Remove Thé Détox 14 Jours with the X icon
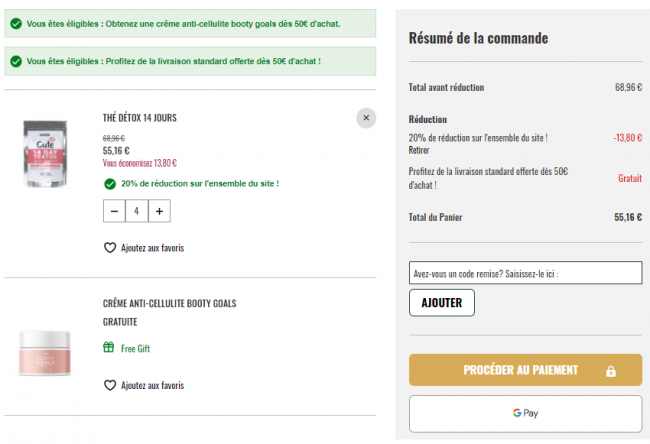 point(366,118)
